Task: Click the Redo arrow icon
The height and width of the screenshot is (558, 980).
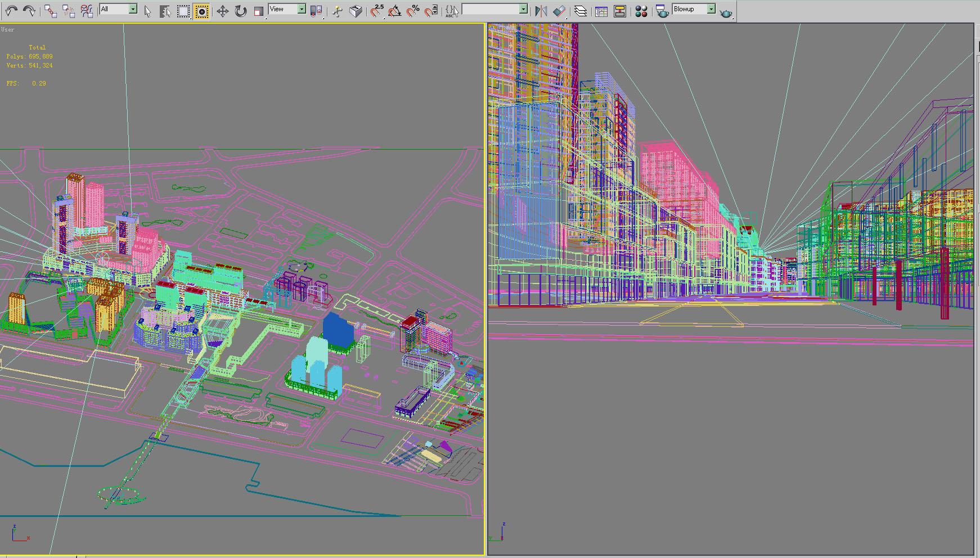Action: tap(29, 11)
